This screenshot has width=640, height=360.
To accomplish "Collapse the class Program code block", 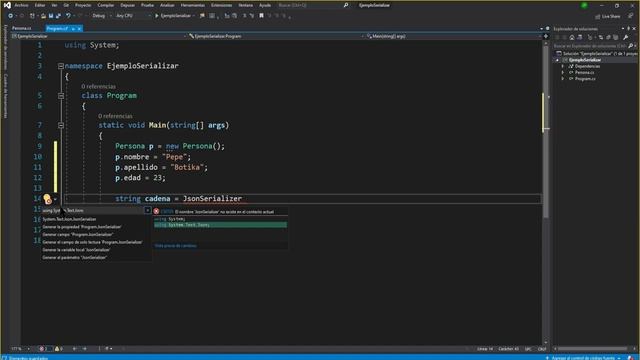I will click(61, 96).
